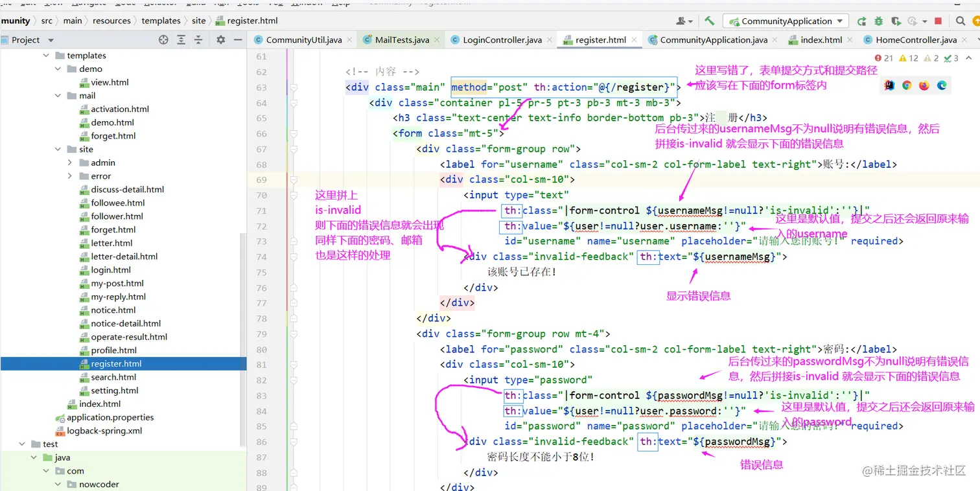Run CommunityApplication with the rerun icon

[861, 21]
